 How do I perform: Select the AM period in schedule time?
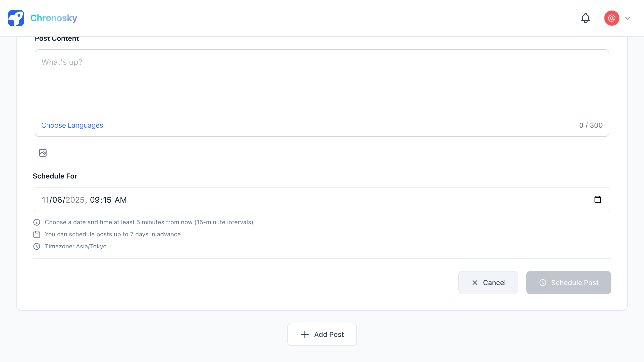(121, 200)
